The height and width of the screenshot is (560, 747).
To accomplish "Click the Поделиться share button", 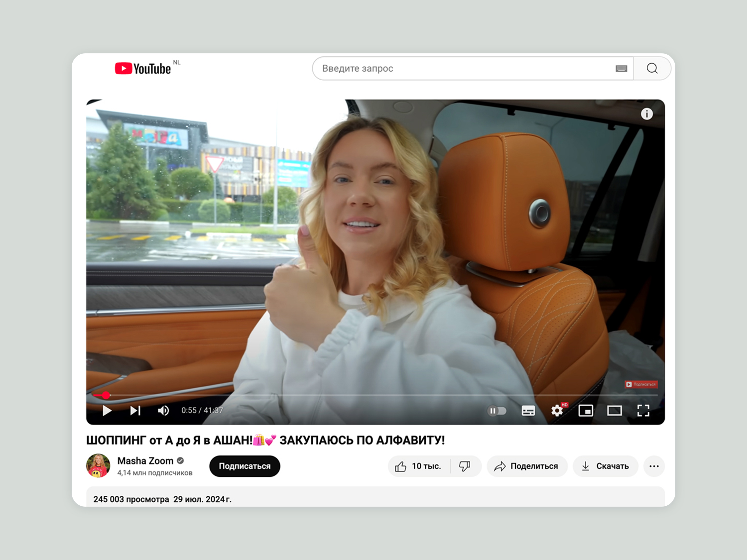I will point(527,466).
